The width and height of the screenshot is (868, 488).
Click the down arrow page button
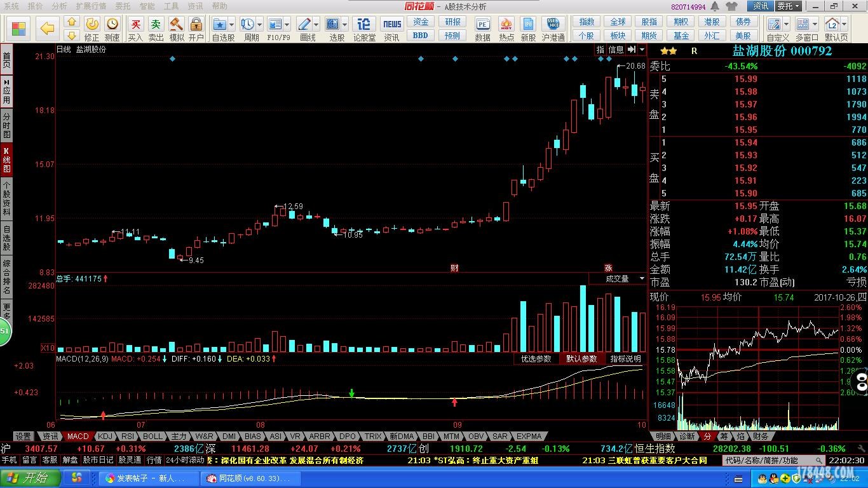(x=72, y=36)
